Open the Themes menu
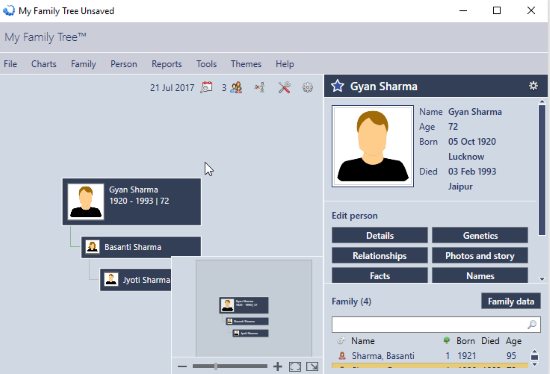 point(246,64)
